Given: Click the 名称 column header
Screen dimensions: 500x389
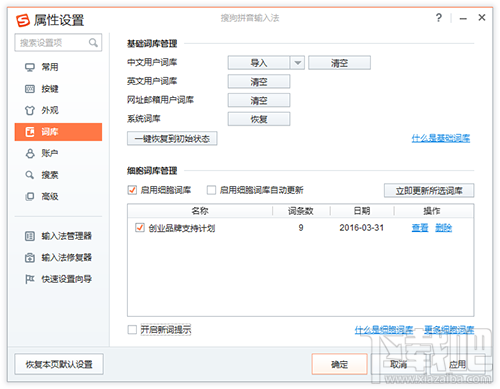Looking at the screenshot, I should (200, 211).
